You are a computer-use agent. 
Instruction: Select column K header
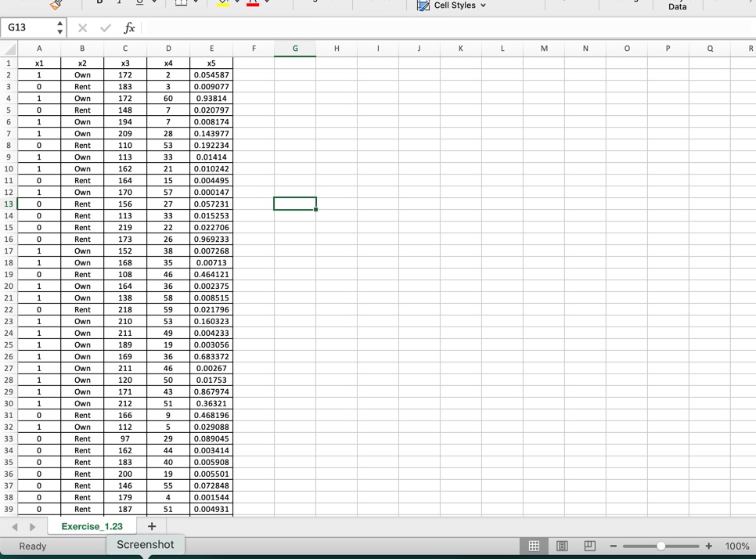click(460, 49)
